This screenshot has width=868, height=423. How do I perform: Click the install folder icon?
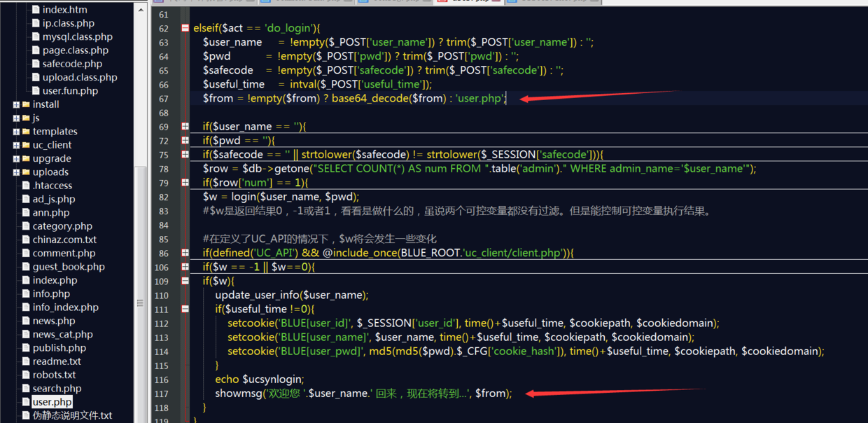tap(26, 104)
